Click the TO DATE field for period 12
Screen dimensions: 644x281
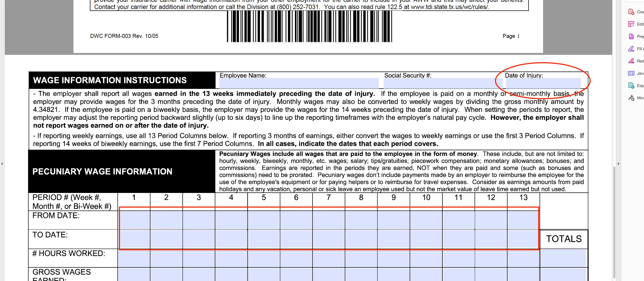491,239
